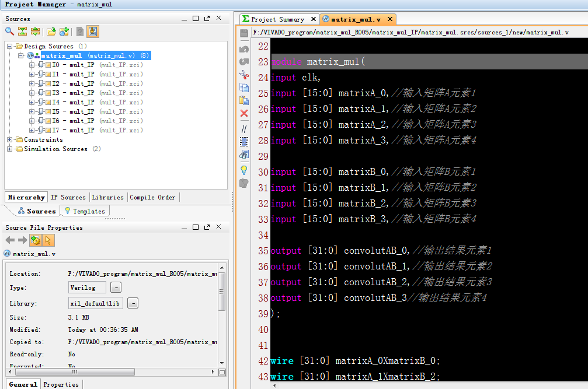
Task: Click the browse button next to xil_defaultlib
Action: [133, 303]
